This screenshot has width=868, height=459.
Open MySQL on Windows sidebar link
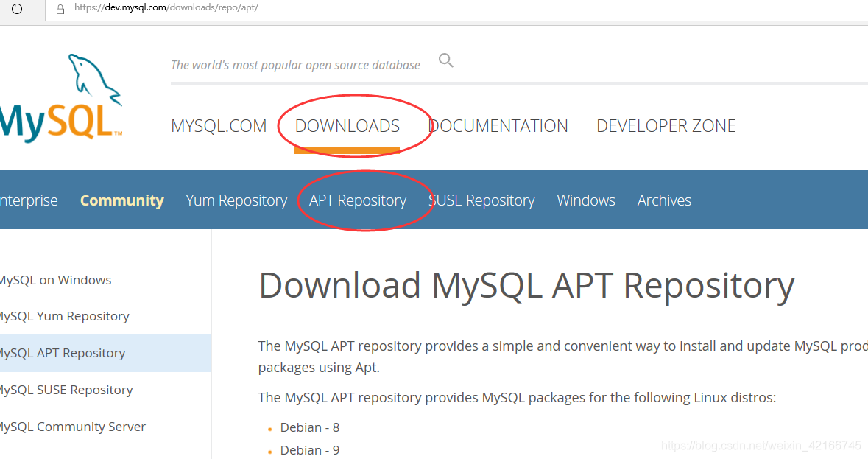(55, 280)
